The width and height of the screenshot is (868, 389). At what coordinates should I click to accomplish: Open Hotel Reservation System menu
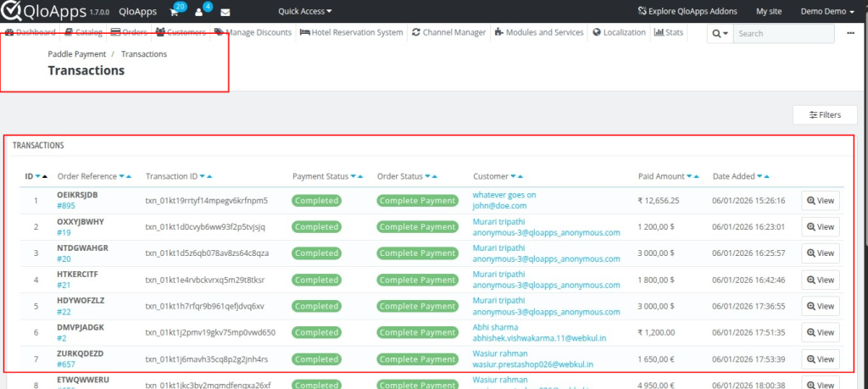coord(352,33)
